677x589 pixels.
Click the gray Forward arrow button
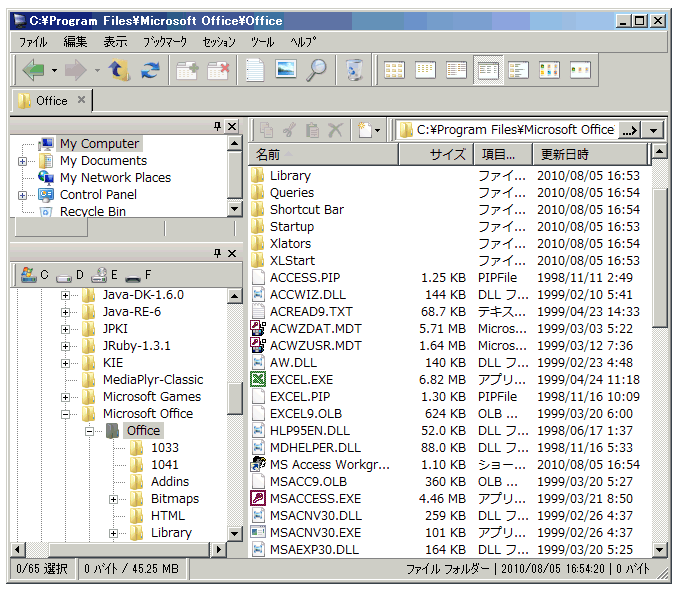[76, 70]
